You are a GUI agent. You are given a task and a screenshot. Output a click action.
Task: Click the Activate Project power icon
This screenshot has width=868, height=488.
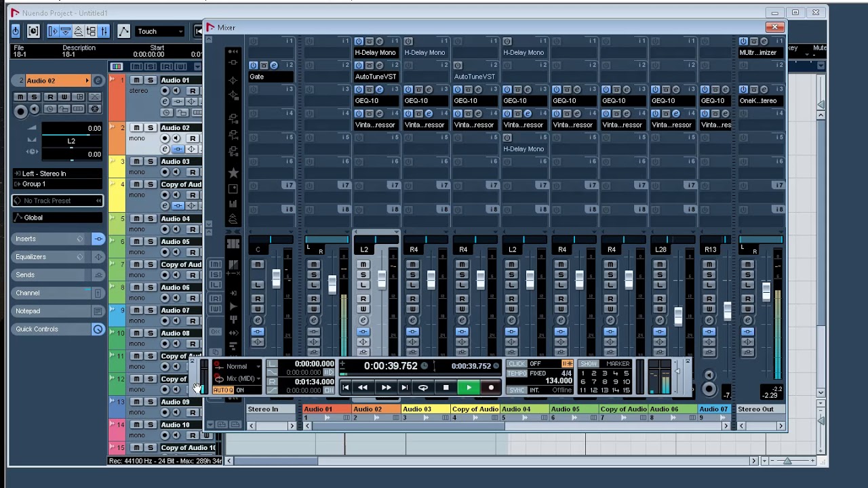tap(16, 31)
